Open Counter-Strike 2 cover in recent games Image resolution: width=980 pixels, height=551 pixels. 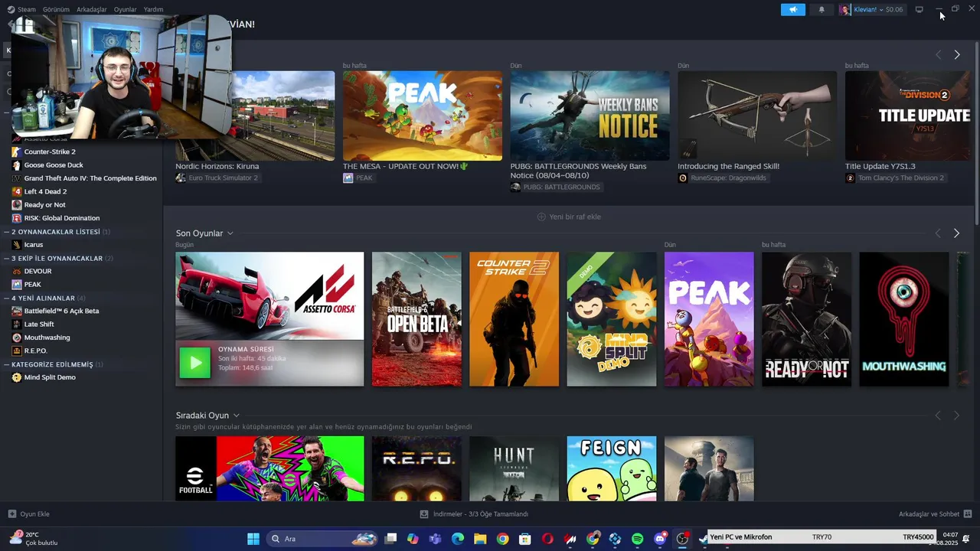click(x=514, y=319)
